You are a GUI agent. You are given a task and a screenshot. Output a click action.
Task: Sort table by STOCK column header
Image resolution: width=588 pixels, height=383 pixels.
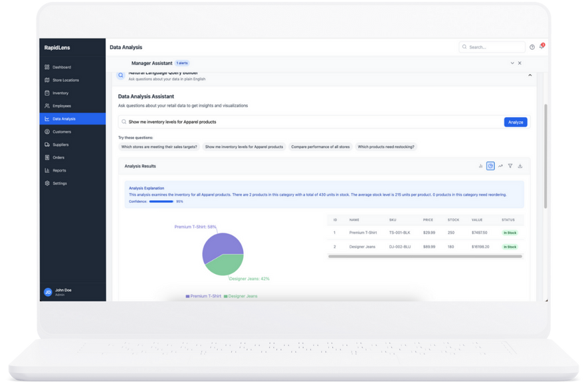point(453,220)
